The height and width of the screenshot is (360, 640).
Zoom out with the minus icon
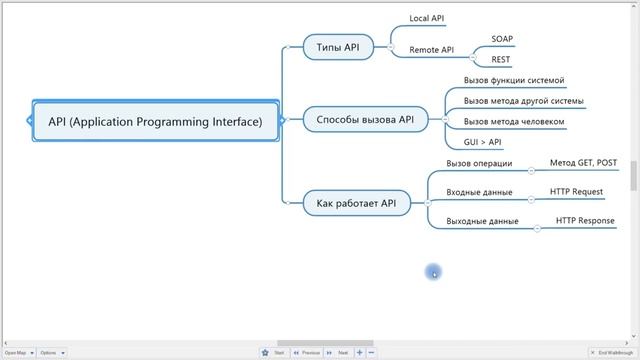click(x=371, y=353)
